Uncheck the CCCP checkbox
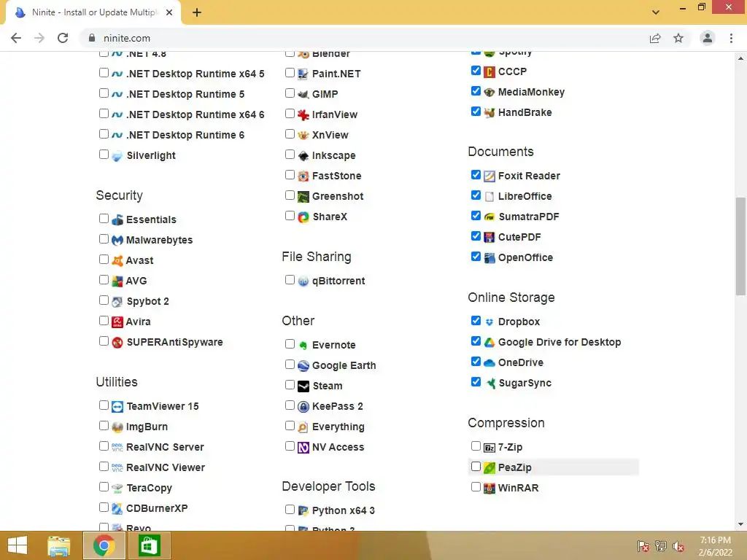The image size is (747, 560). [476, 71]
